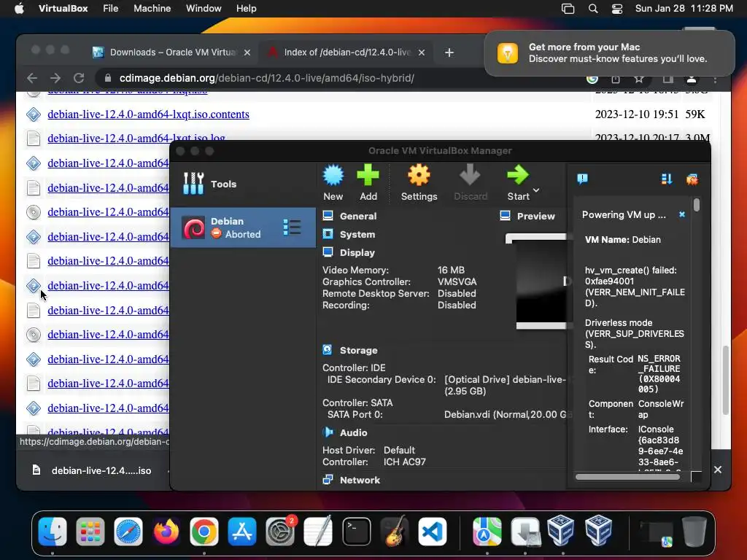Click the Get more from your Mac notification

(x=609, y=52)
